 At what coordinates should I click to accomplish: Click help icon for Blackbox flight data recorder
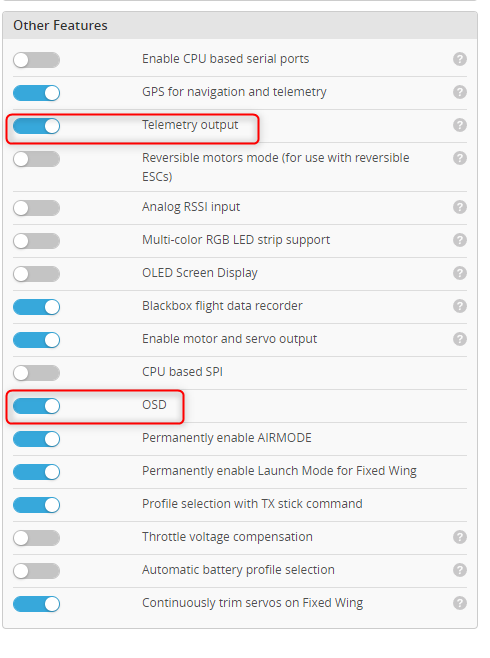click(x=460, y=306)
